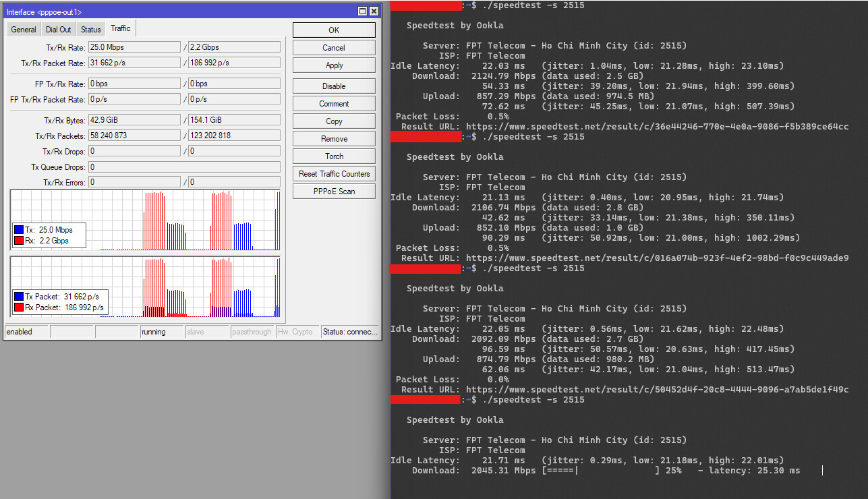Click 'Download: 2106.74 Mbps' in the terminal
868x499 pixels.
[474, 208]
